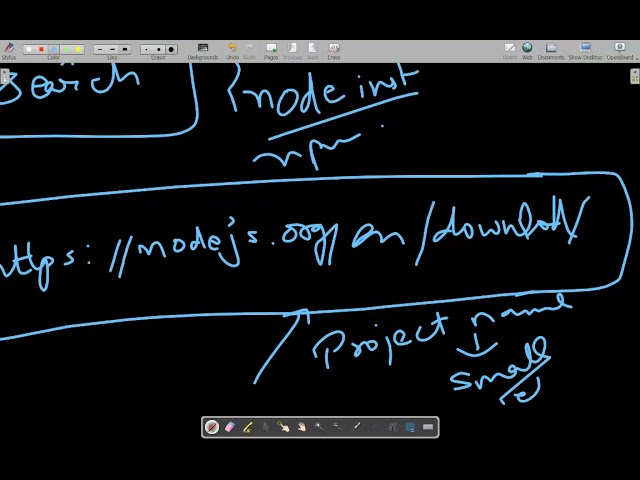Image resolution: width=640 pixels, height=480 pixels.
Task: Select the Draw lines tool
Action: coord(374,427)
